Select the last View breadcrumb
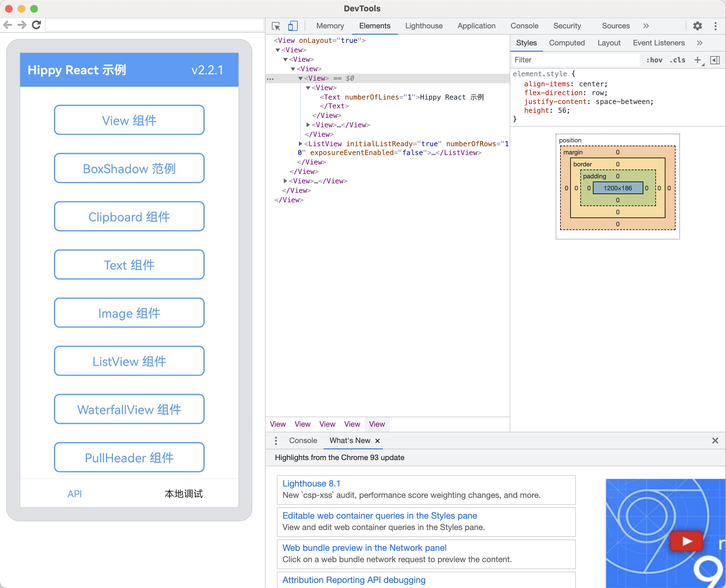 coord(377,424)
